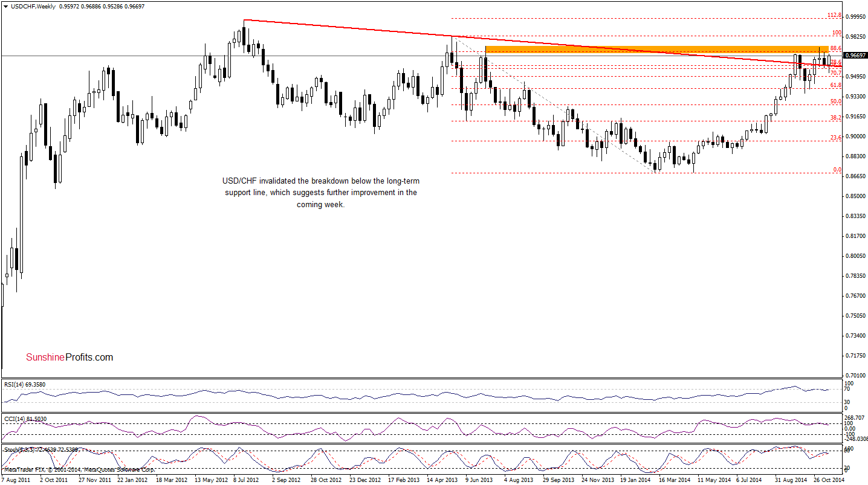Click the 16 Mar 2014 date label
The width and height of the screenshot is (868, 485).
point(675,480)
